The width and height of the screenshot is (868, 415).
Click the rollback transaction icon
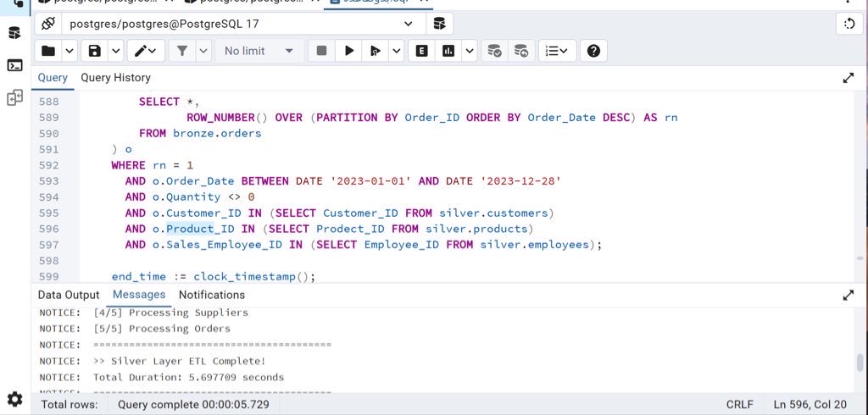[521, 51]
